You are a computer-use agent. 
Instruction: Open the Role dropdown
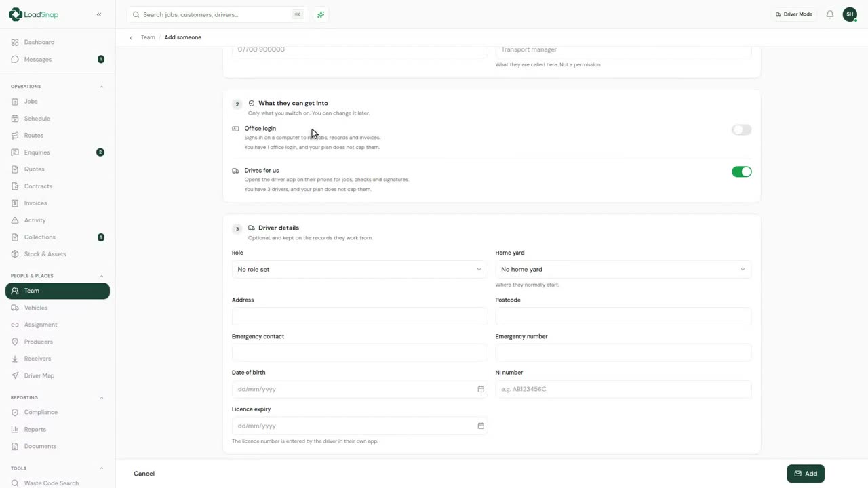coord(359,269)
